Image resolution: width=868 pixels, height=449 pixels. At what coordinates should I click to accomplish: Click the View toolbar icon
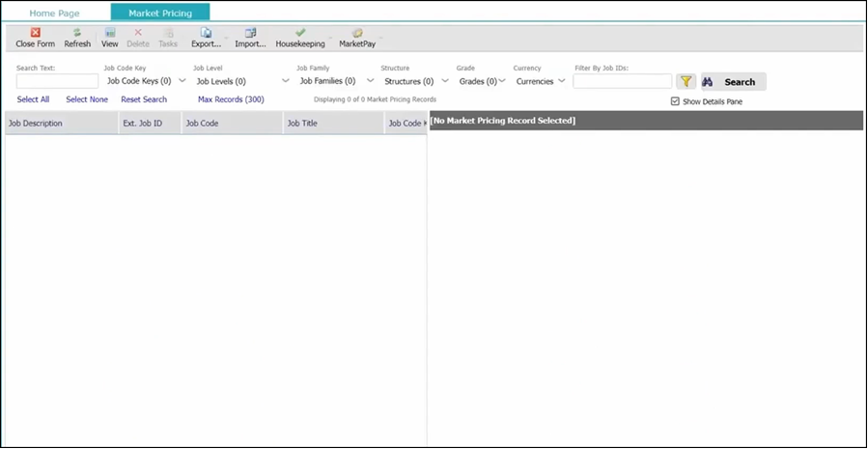click(110, 33)
